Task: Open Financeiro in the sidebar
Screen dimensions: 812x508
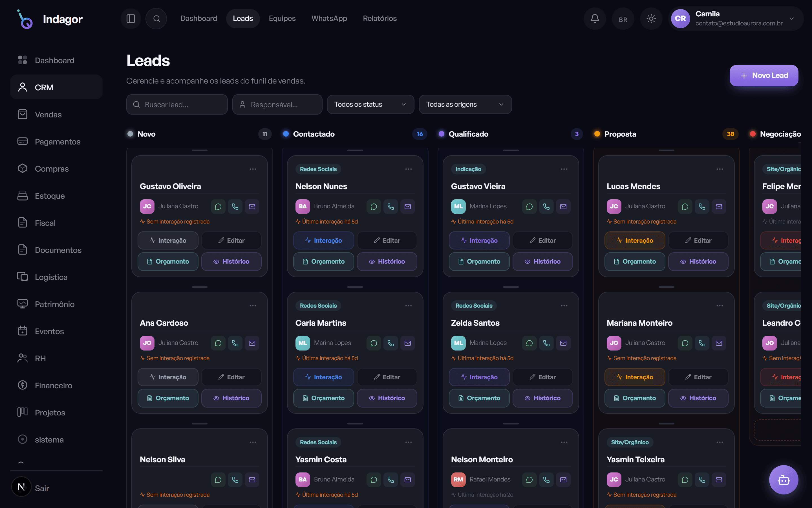Action: pos(56,385)
